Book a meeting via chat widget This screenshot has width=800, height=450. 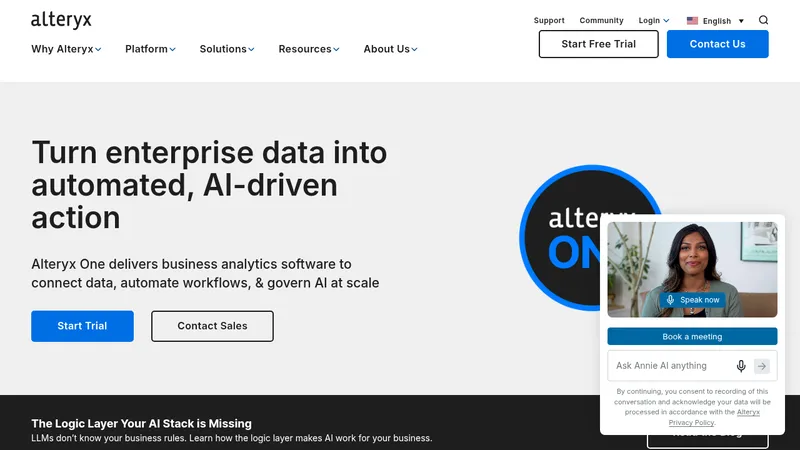[x=692, y=337]
